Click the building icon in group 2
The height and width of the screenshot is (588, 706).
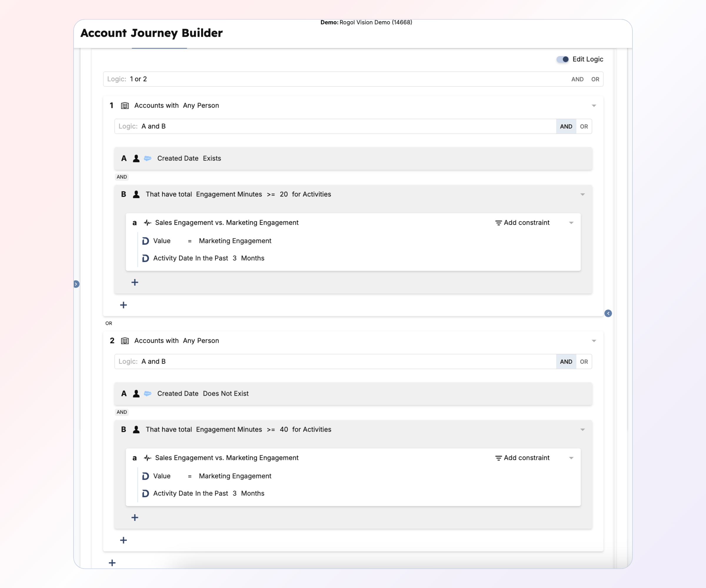pyautogui.click(x=125, y=341)
